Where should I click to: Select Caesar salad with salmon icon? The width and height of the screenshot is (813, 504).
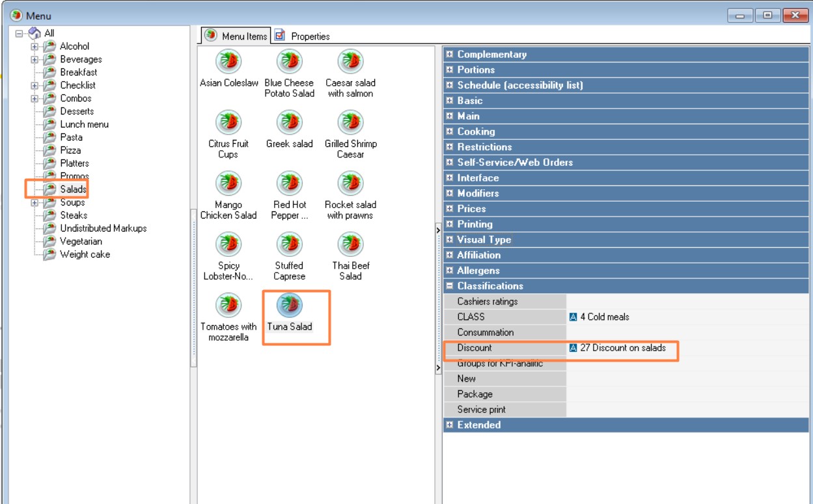pyautogui.click(x=350, y=62)
